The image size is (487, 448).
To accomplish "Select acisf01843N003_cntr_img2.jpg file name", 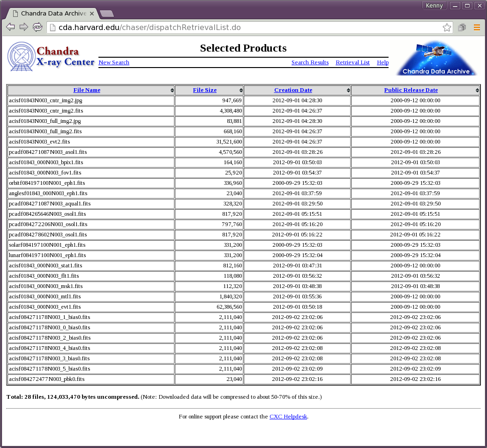I will click(x=45, y=100).
